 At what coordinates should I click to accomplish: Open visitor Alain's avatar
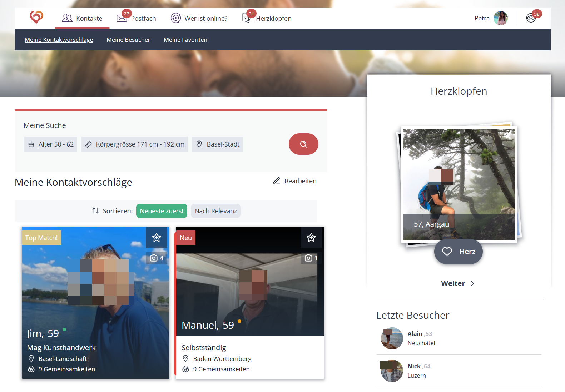coord(392,338)
